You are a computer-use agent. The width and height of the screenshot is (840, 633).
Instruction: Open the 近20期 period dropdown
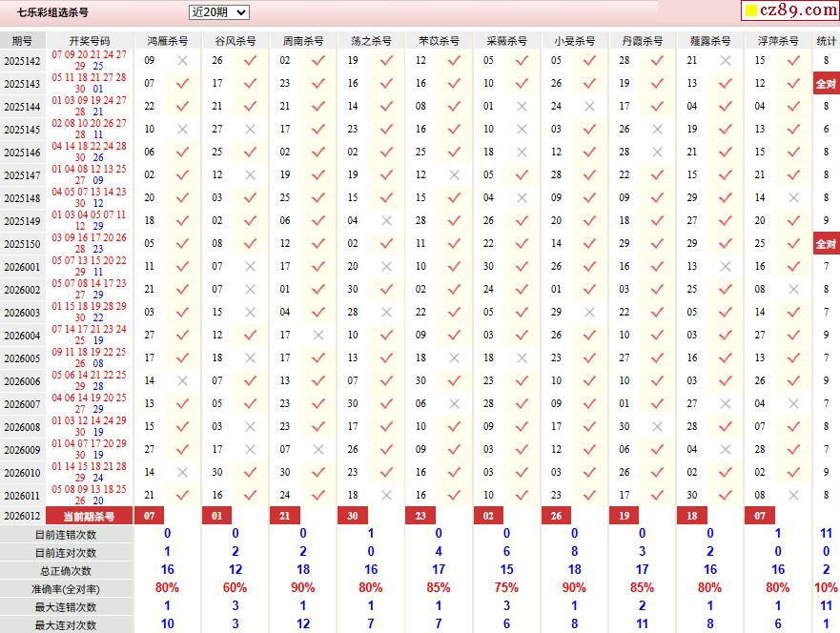(x=218, y=12)
